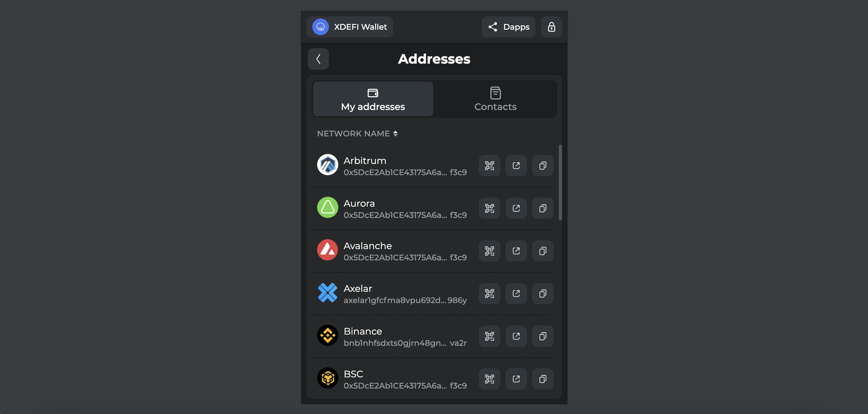Open Axelar address in block explorer
This screenshot has width=868, height=414.
516,294
